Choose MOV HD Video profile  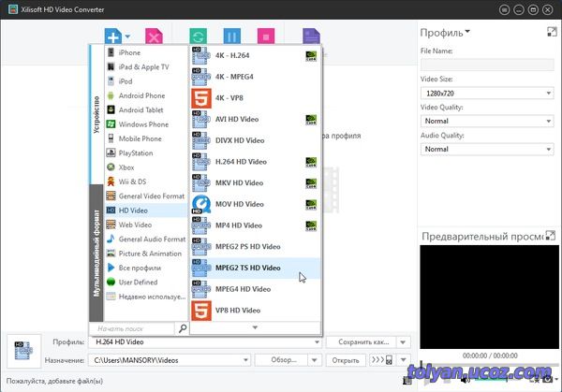[x=255, y=204]
